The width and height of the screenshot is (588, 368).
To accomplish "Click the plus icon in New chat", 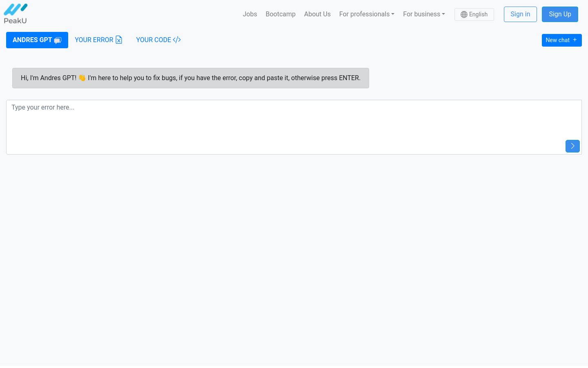I will (575, 40).
